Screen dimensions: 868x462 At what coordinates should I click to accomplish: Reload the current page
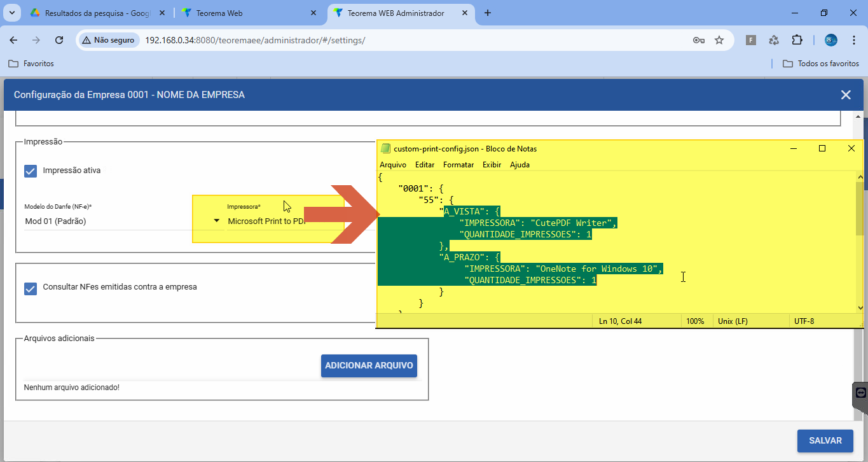point(59,40)
